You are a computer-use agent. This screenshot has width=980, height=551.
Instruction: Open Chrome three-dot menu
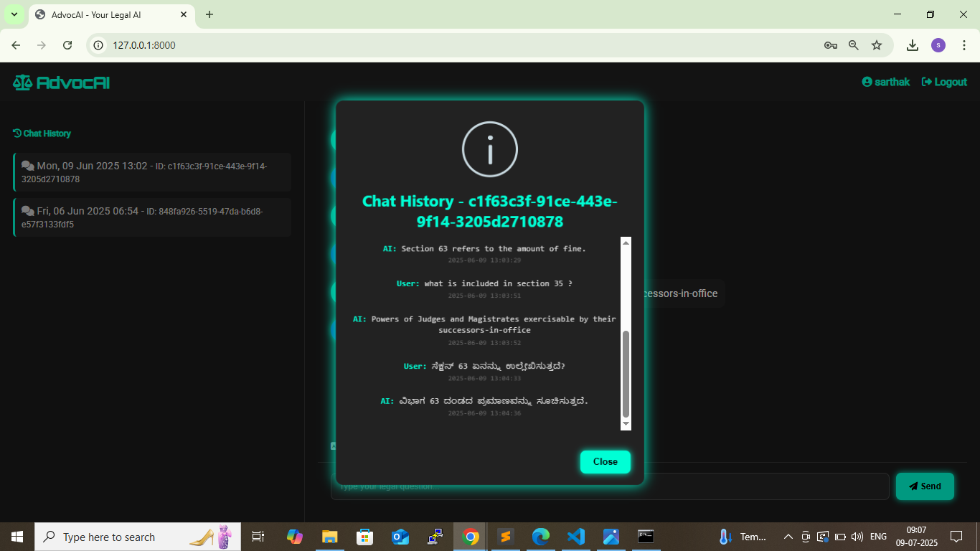click(964, 45)
